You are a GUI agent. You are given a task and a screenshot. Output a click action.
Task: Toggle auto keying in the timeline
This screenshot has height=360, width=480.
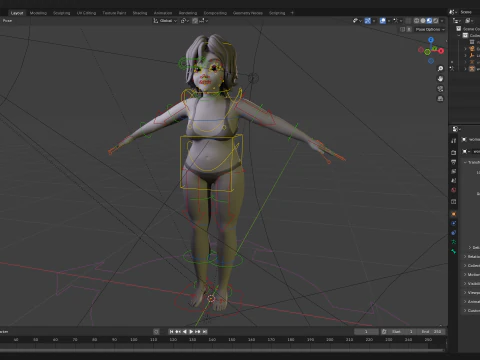point(156,332)
